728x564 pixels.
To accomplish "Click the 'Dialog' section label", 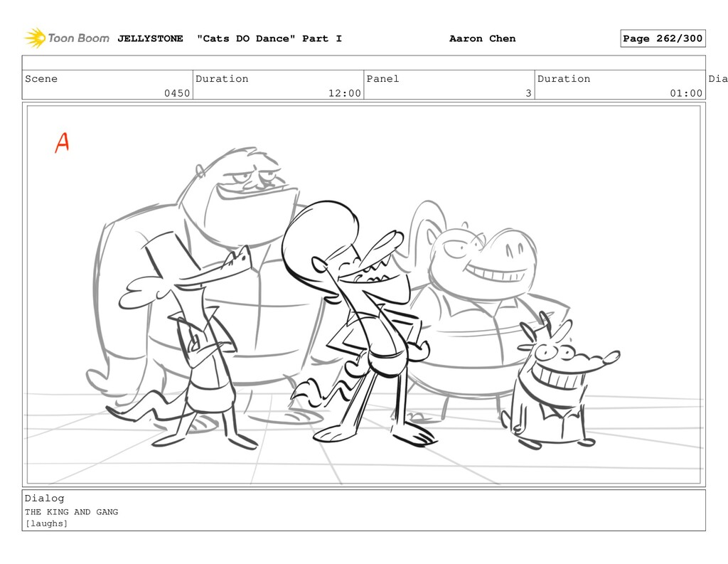I will tap(45, 498).
